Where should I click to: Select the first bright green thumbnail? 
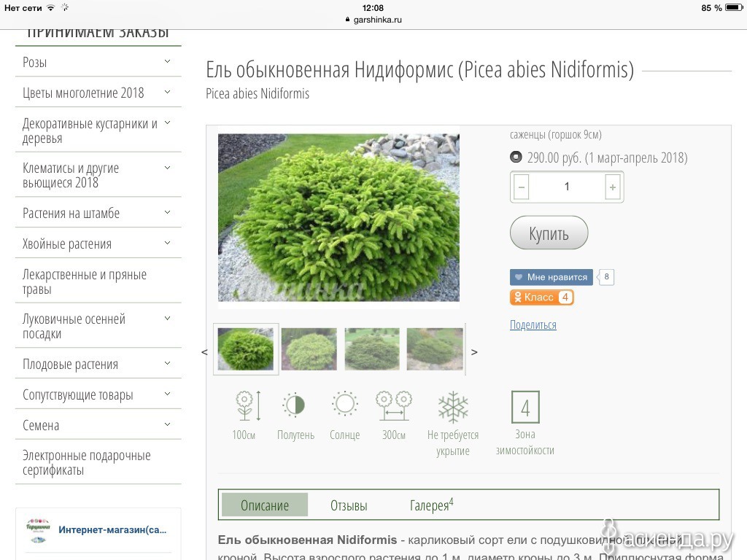(246, 349)
